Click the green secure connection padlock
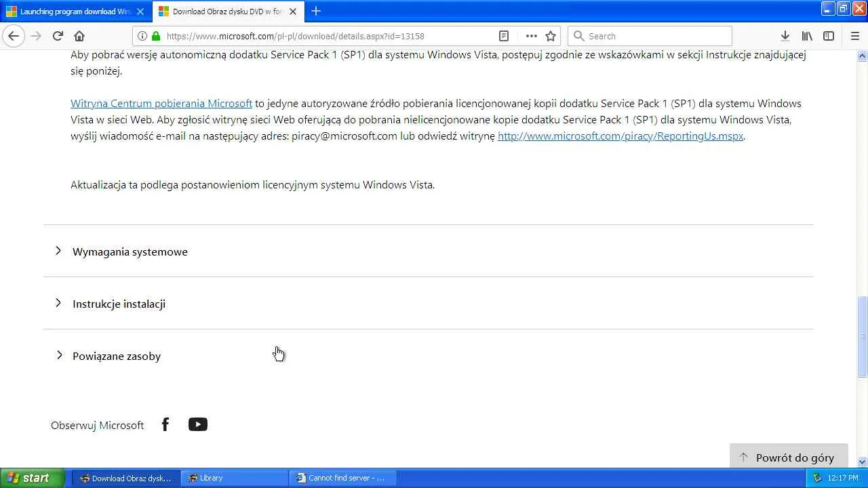Viewport: 868px width, 488px height. click(156, 36)
